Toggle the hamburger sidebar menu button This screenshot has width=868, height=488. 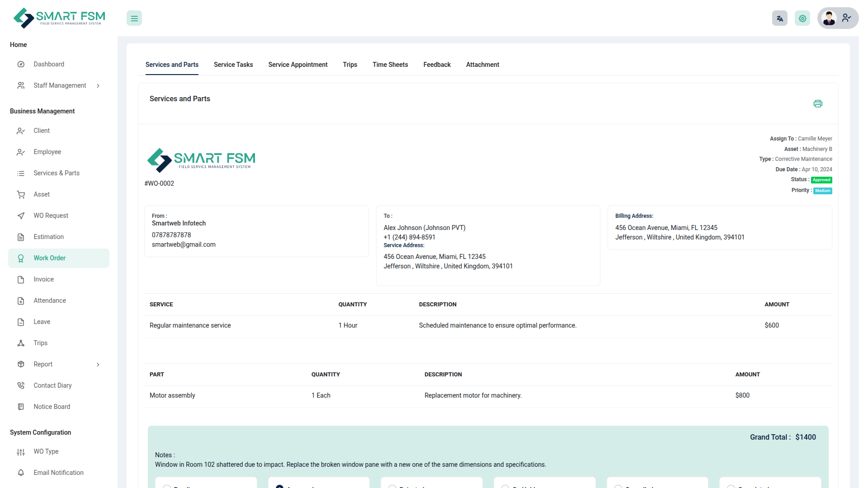tap(134, 19)
